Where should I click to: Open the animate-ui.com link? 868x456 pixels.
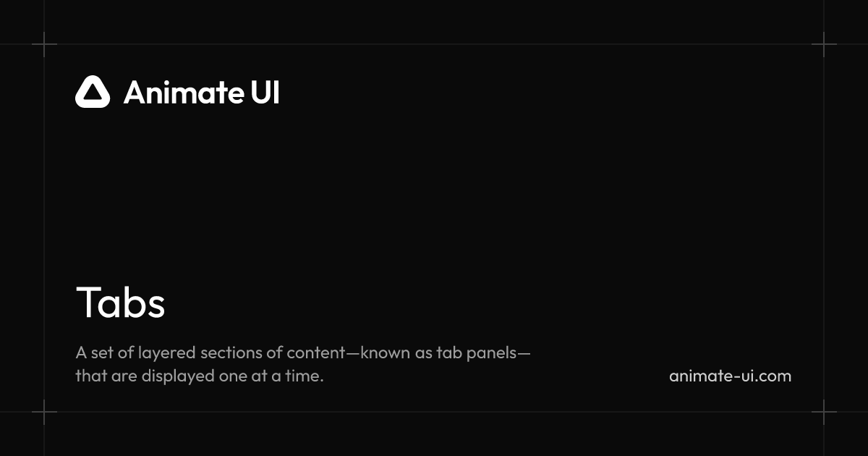(x=730, y=376)
